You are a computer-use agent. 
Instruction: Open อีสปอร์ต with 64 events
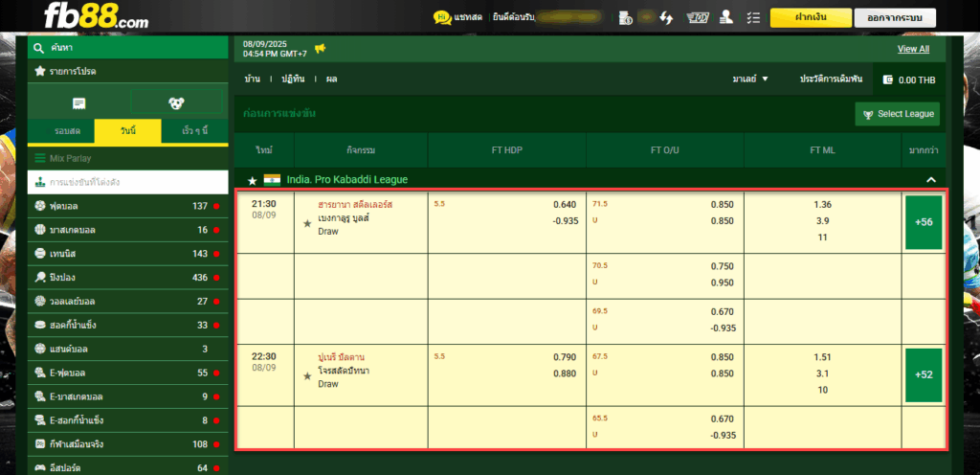(x=127, y=467)
